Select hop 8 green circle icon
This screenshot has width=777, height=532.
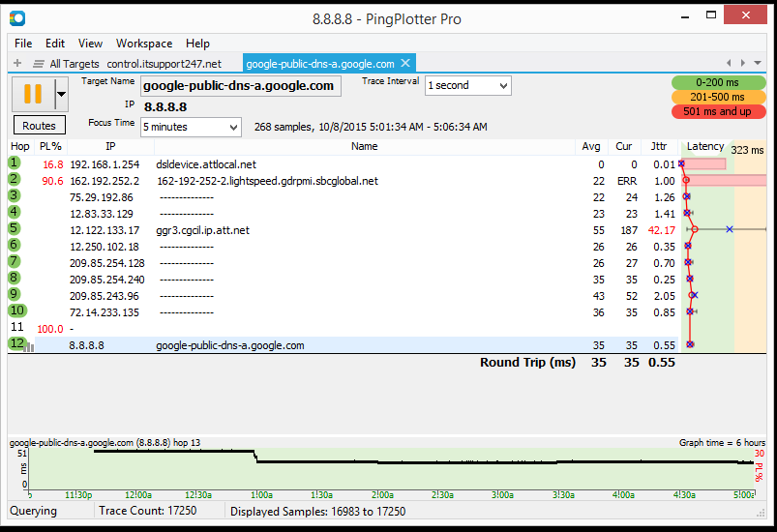tap(15, 278)
